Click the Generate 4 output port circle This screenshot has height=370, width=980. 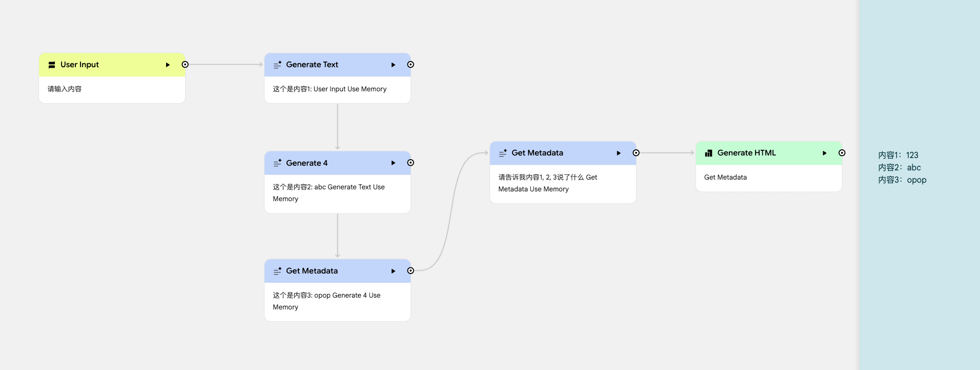coord(411,163)
